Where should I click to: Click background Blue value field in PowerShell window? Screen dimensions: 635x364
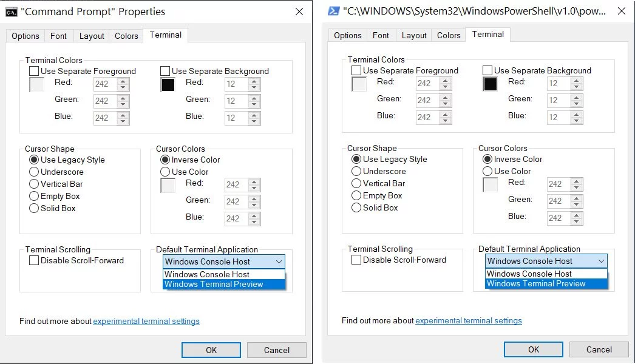tap(559, 117)
